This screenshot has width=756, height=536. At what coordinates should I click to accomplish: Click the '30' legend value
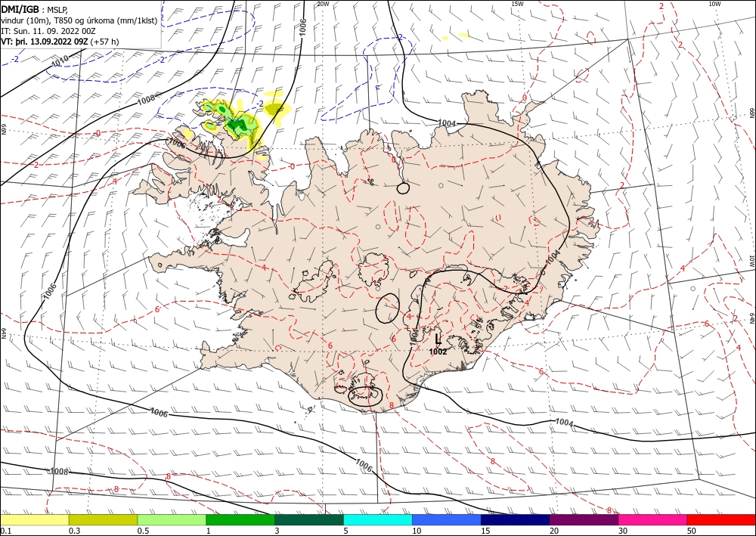tap(624, 531)
